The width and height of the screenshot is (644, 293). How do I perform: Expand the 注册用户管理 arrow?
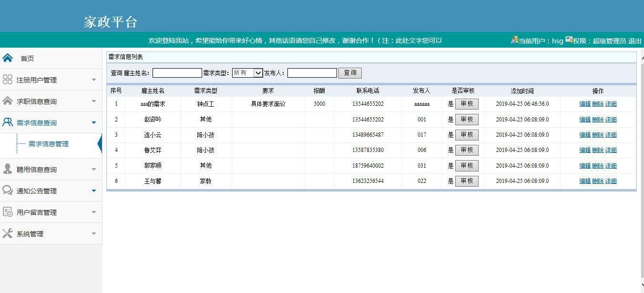tap(94, 80)
